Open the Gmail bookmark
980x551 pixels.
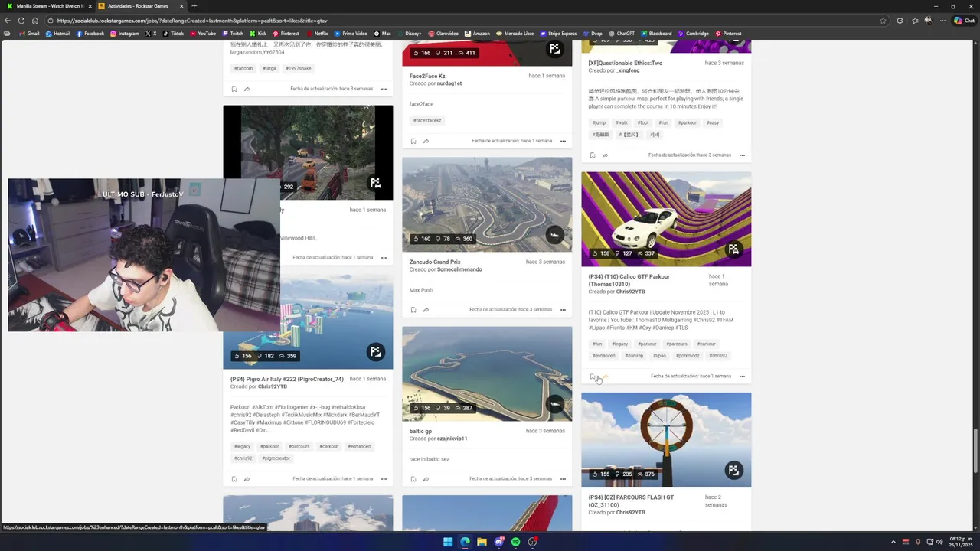[x=30, y=34]
